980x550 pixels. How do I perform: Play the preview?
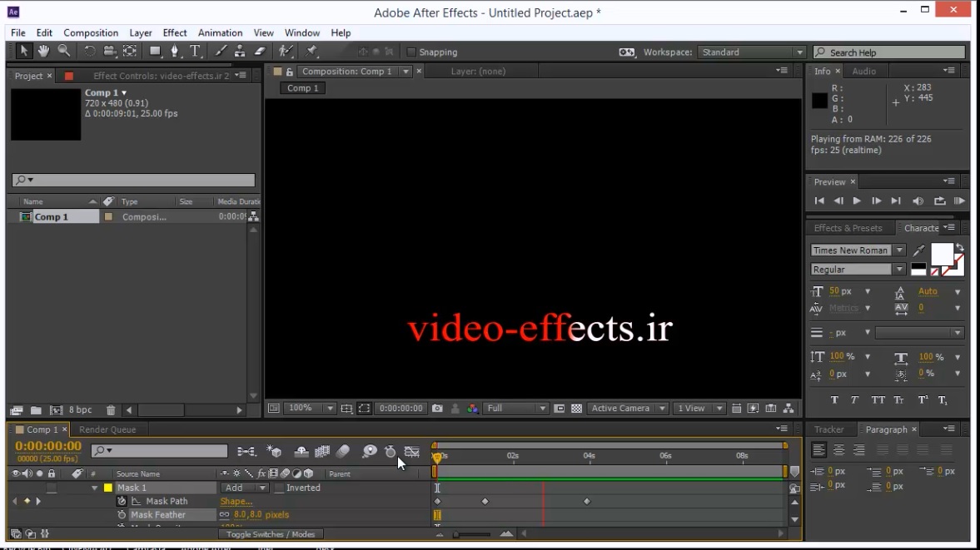coord(857,201)
